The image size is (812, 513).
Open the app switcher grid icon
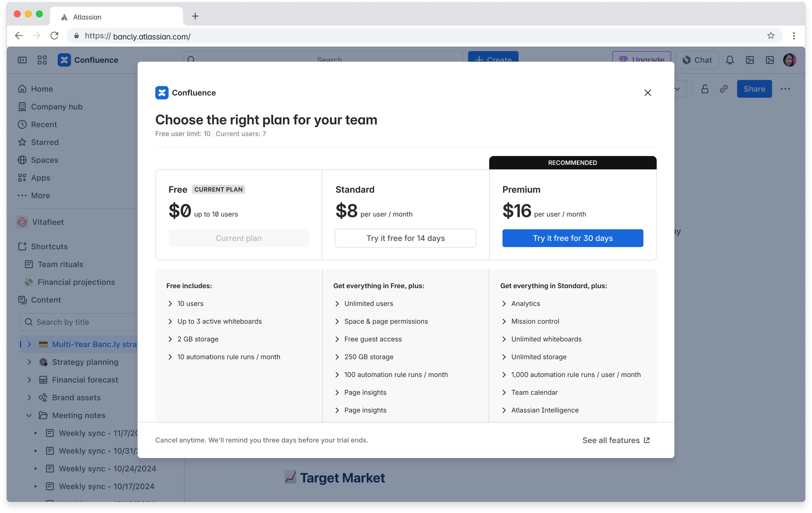tap(42, 60)
